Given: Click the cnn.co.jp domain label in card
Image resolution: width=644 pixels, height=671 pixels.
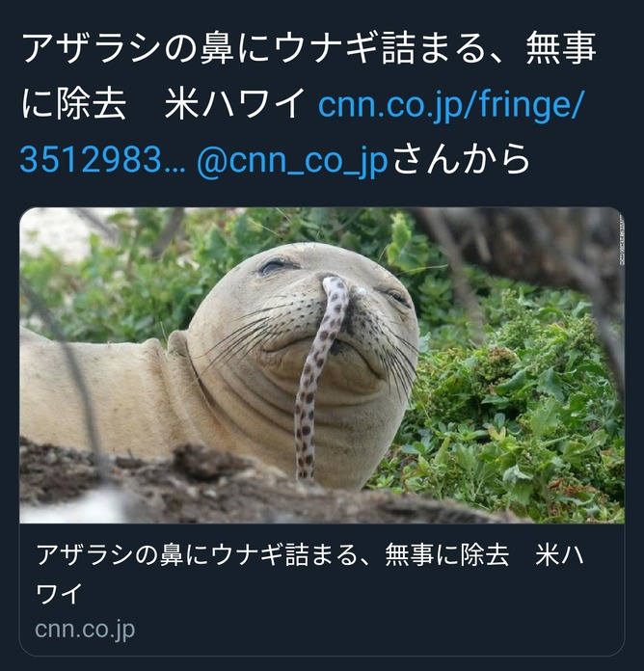Looking at the screenshot, I should point(85,629).
